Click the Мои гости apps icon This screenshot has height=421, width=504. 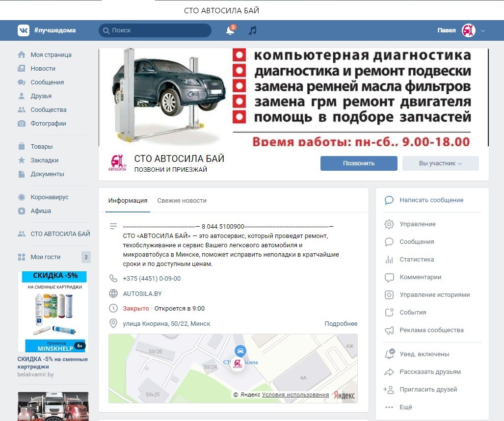coord(22,257)
